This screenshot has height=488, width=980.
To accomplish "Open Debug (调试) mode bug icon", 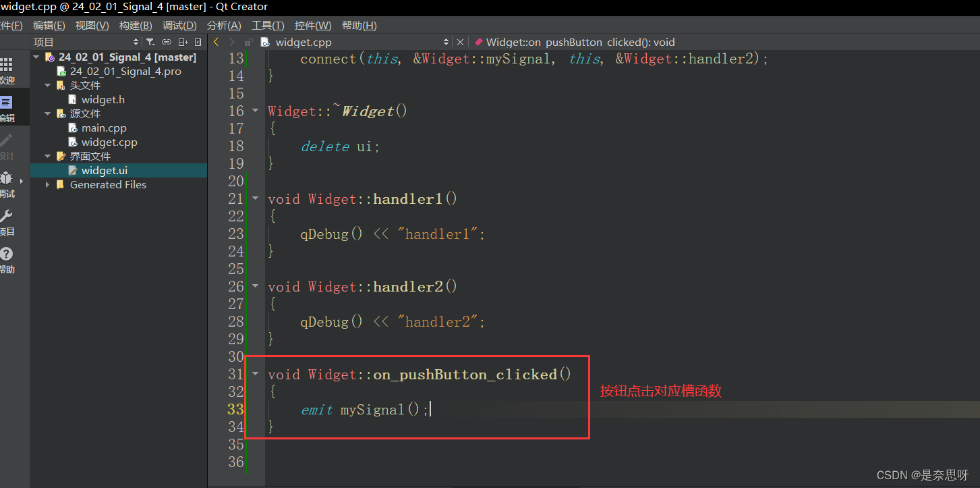I will [x=7, y=178].
